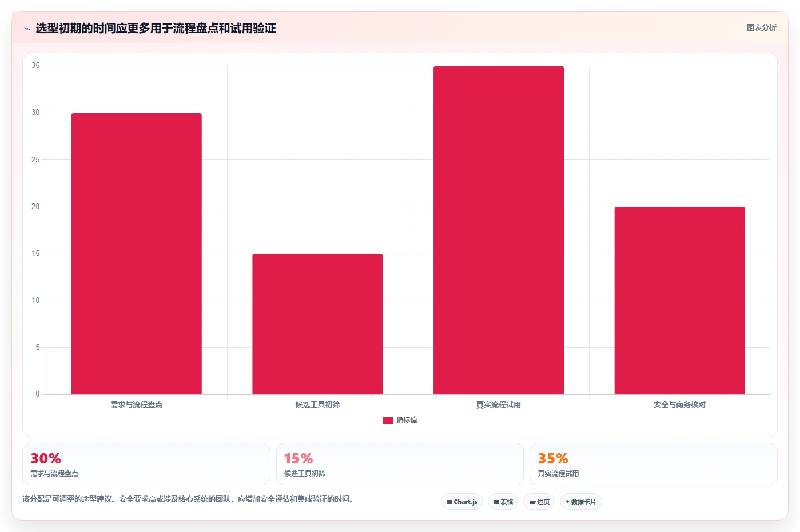
Task: Click the 指标值 legend text
Action: coord(407,420)
